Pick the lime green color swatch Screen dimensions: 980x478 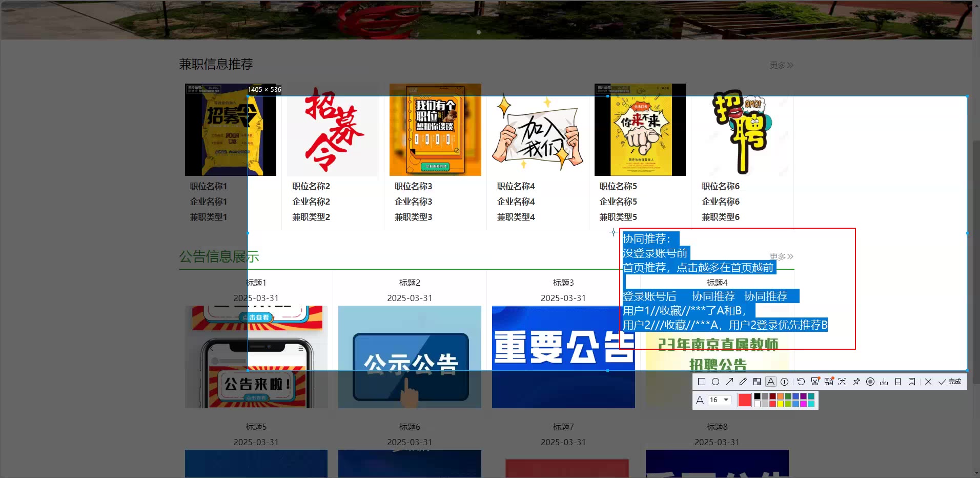(788, 404)
